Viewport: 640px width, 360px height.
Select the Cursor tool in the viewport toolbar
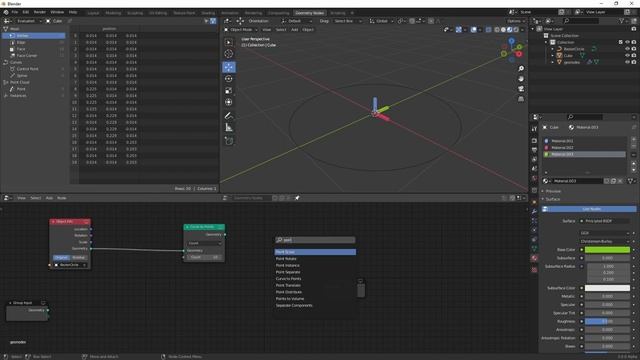(229, 54)
